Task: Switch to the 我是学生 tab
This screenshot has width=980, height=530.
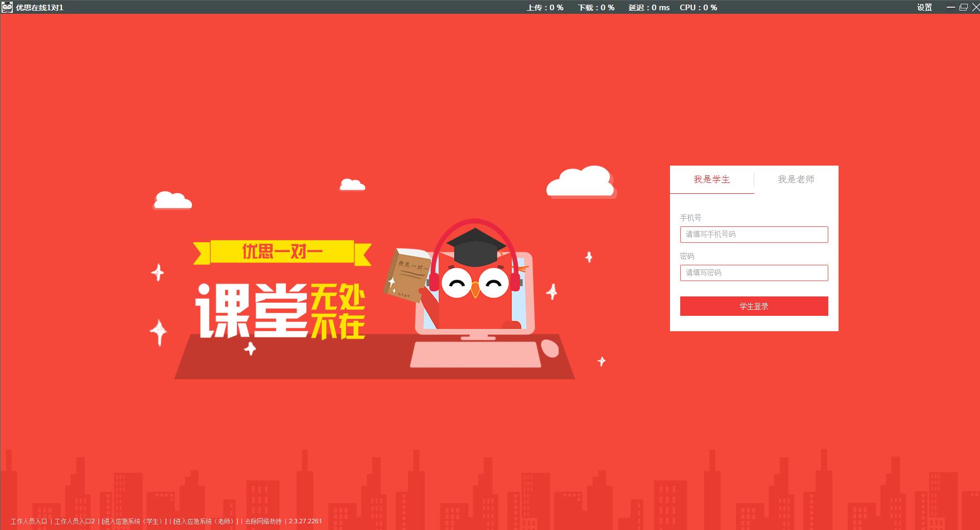Action: pos(711,179)
